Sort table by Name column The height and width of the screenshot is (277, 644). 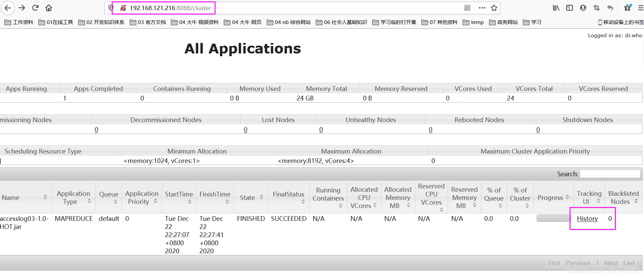(x=25, y=198)
